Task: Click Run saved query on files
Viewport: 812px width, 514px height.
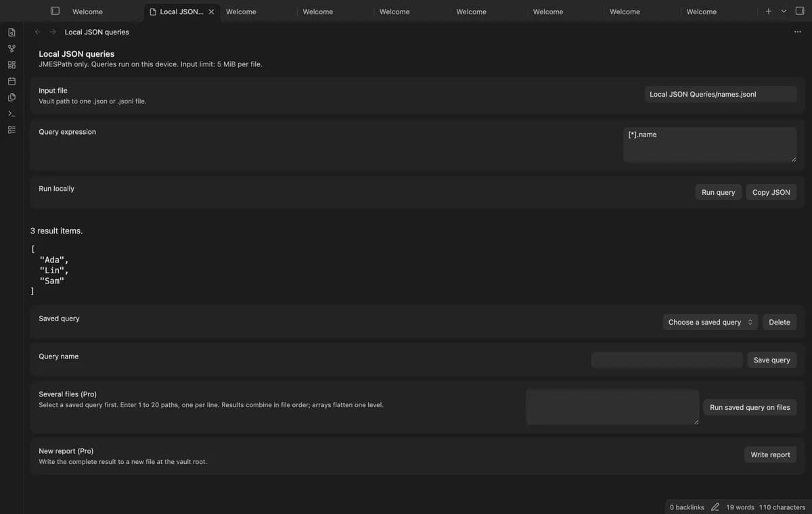Action: pos(750,407)
